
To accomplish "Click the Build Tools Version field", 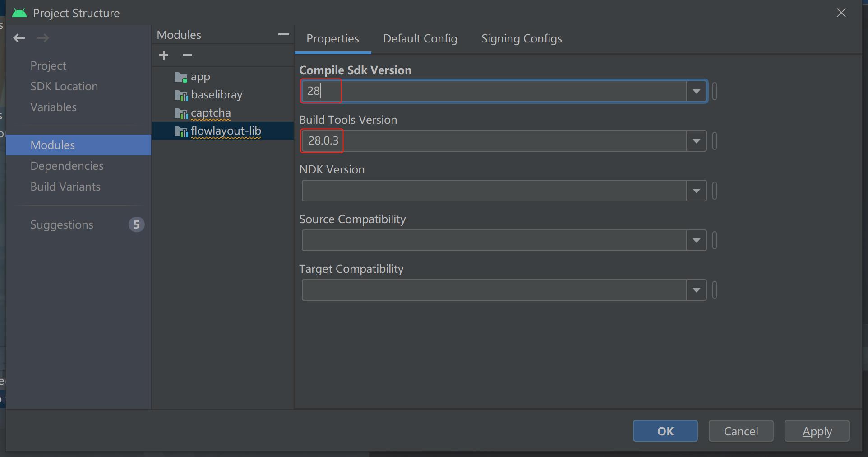I will tap(494, 141).
